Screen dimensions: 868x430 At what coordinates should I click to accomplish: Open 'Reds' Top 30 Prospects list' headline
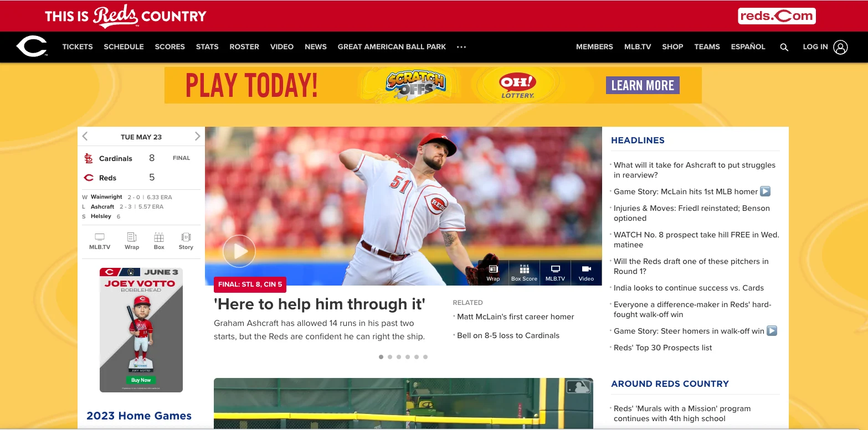click(662, 348)
